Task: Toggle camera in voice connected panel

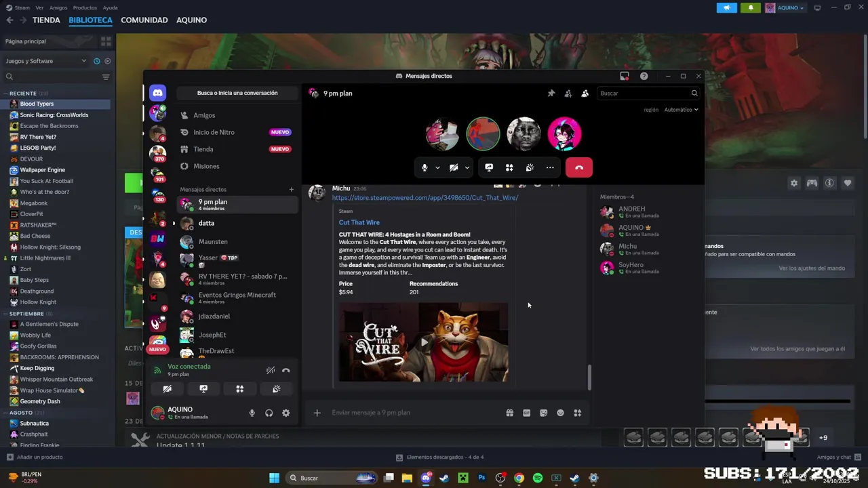Action: [167, 389]
